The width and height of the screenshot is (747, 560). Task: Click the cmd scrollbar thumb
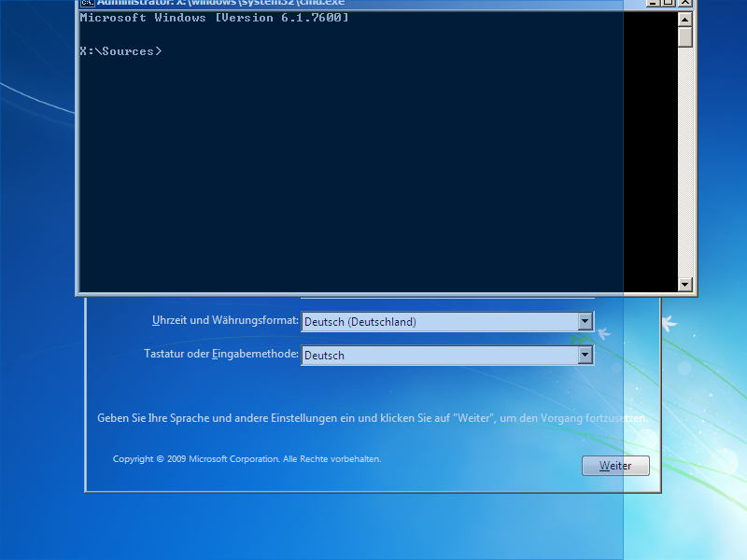(684, 36)
